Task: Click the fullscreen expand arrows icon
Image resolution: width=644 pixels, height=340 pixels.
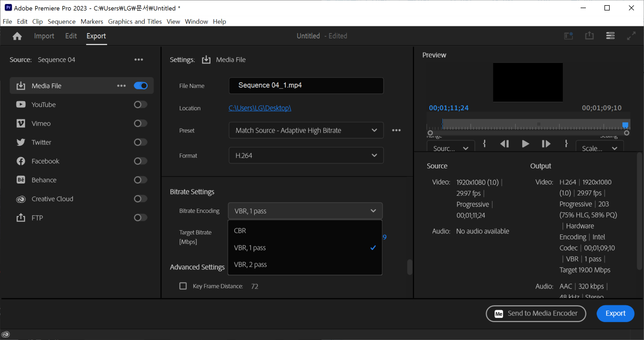Action: coord(631,36)
